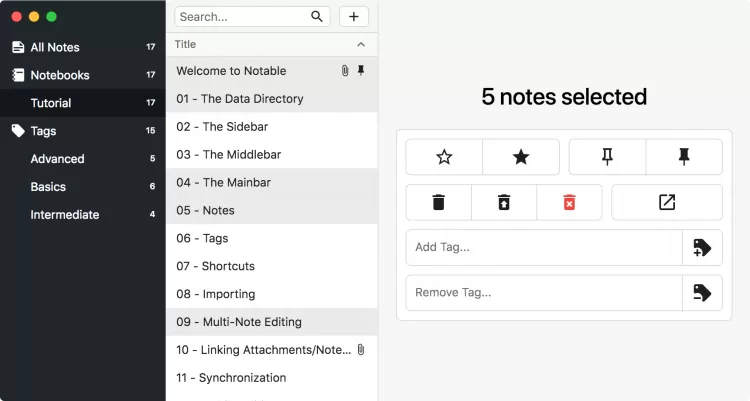Expand the Tags section
The image size is (750, 401).
pos(43,131)
